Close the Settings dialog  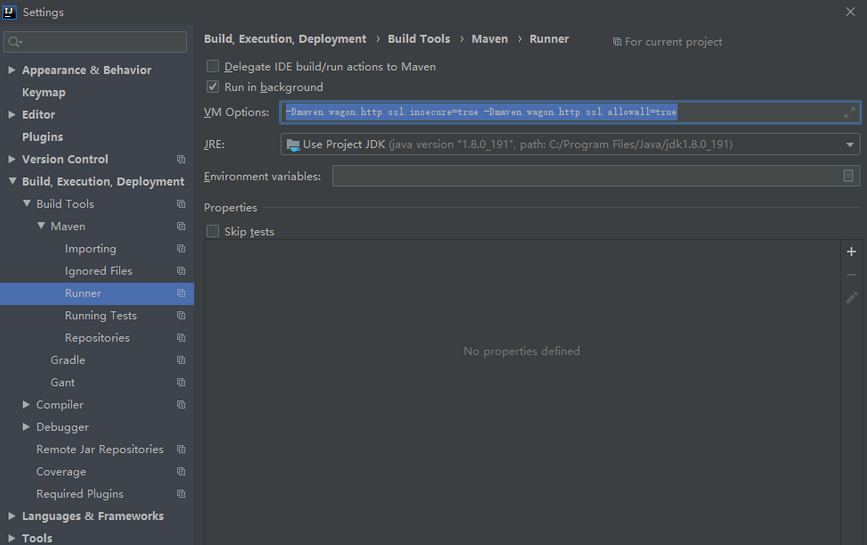(850, 12)
